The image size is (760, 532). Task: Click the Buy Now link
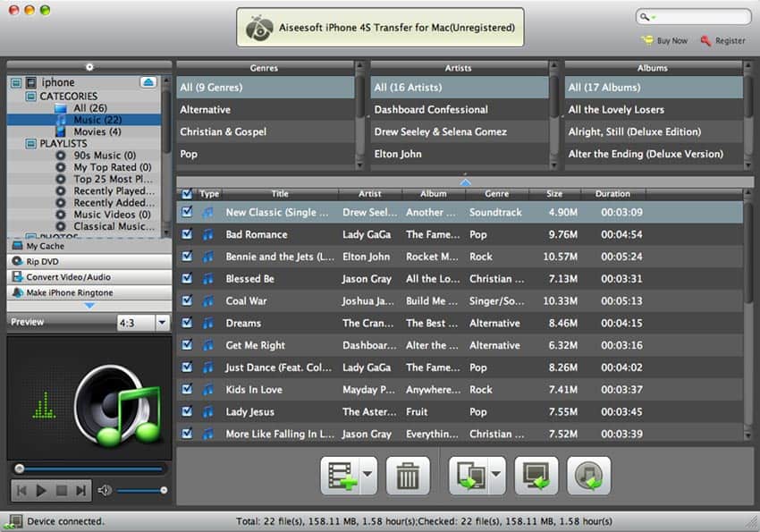(671, 41)
